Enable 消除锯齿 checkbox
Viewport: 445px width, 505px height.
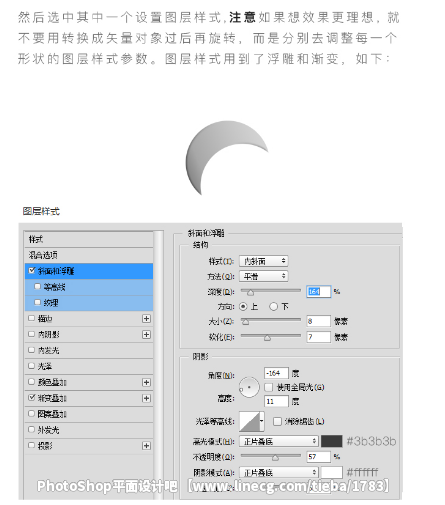click(277, 421)
